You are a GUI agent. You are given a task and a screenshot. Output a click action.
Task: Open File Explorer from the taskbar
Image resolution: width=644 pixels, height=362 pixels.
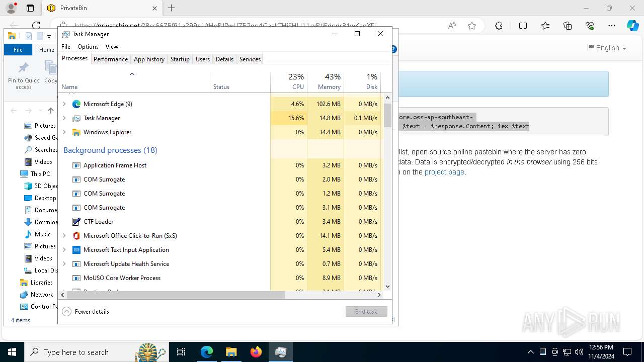click(x=231, y=352)
